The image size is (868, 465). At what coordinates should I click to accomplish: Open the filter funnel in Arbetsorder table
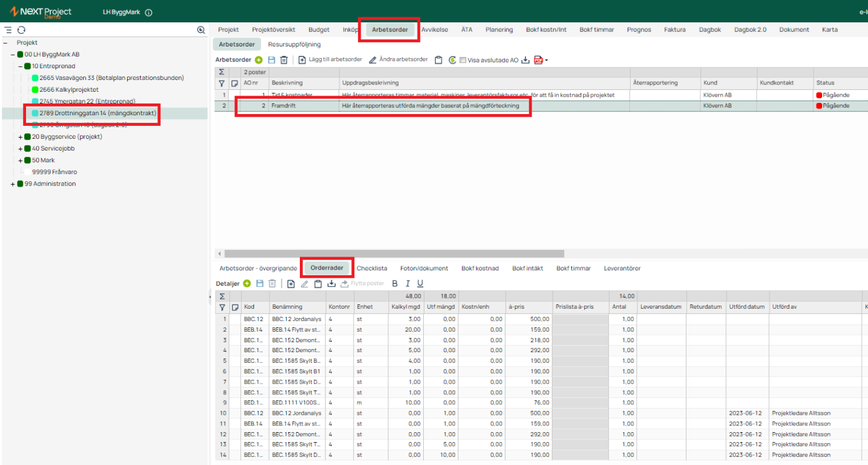[x=222, y=83]
